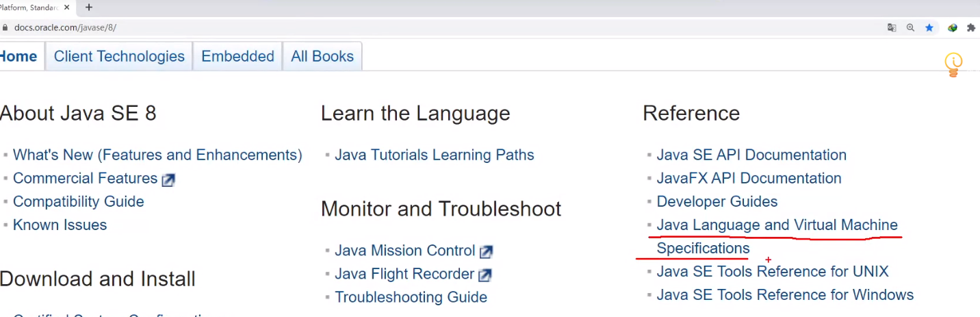Open the Compatibility Guide link

(x=79, y=202)
